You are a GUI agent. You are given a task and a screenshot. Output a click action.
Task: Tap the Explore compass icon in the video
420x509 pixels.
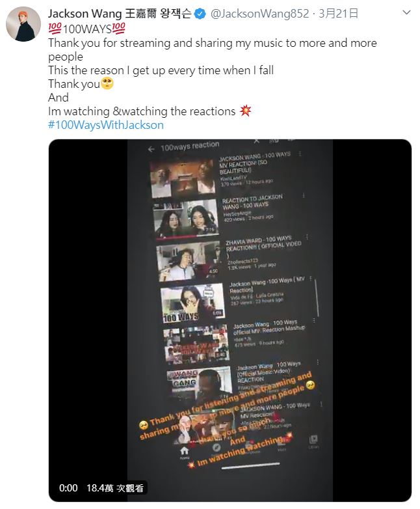click(x=217, y=448)
